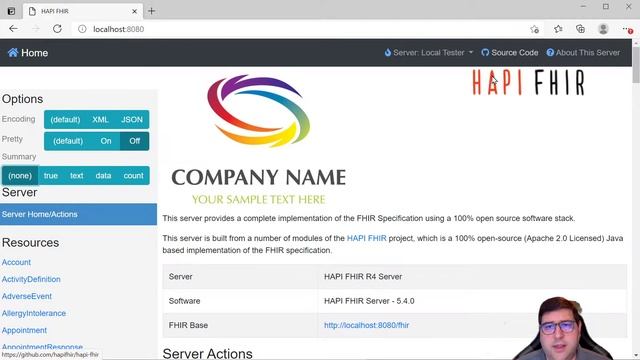Select the HAPI FHIR browser tab
Screen dimensions: 640x360
tap(83, 11)
